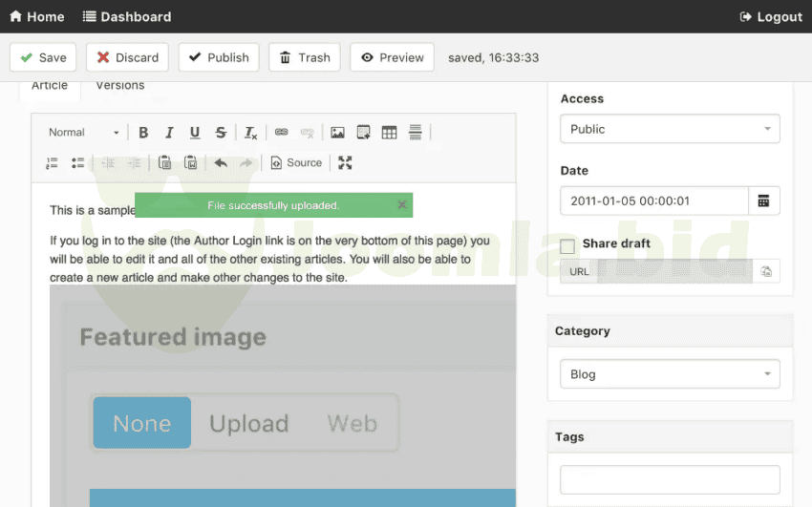812x507 pixels.
Task: Open the Category dropdown showing Blog
Action: [670, 374]
